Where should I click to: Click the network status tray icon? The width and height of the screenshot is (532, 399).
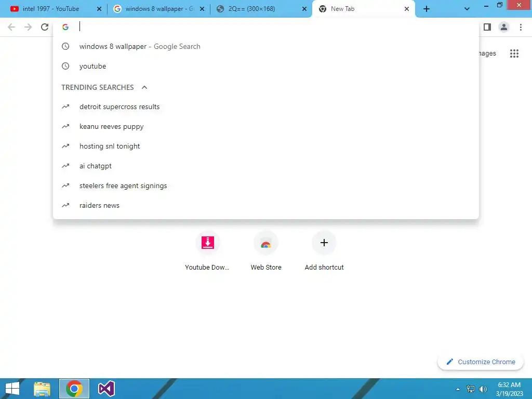click(471, 389)
